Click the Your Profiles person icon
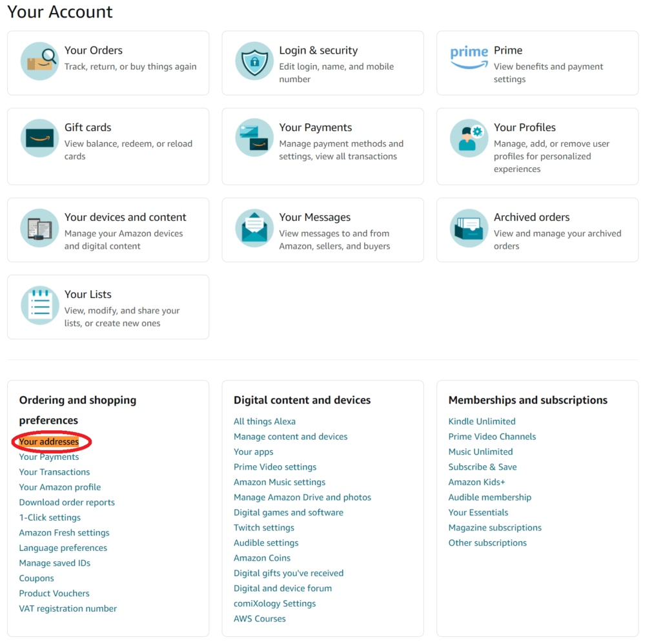The height and width of the screenshot is (644, 661). pos(469,138)
